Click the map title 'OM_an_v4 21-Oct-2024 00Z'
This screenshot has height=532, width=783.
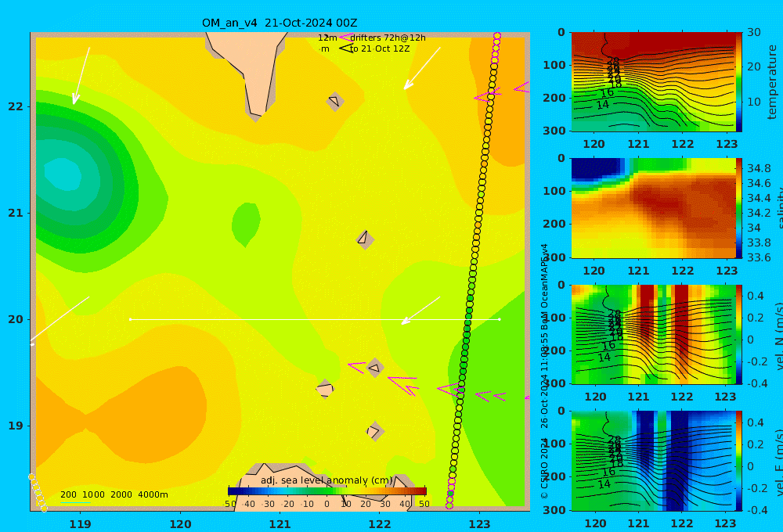coord(280,23)
